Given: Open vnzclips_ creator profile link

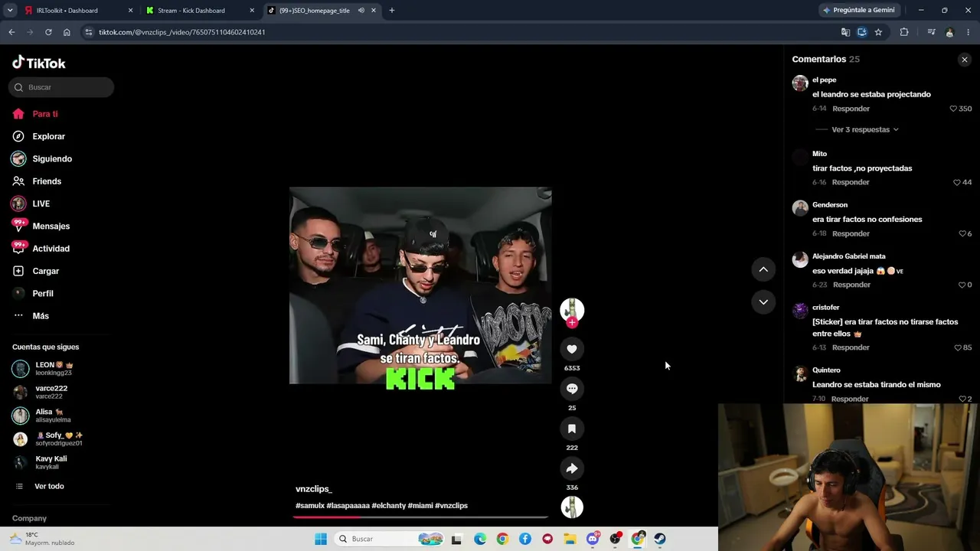Looking at the screenshot, I should point(314,489).
